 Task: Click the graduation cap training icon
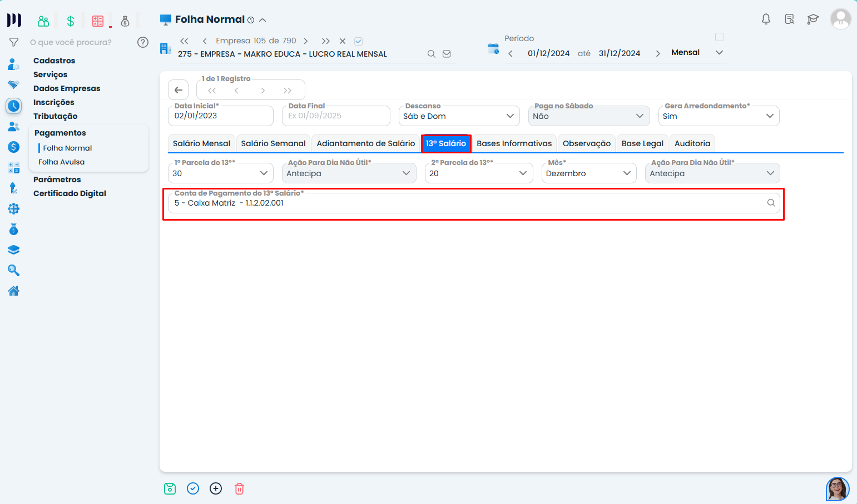[813, 19]
